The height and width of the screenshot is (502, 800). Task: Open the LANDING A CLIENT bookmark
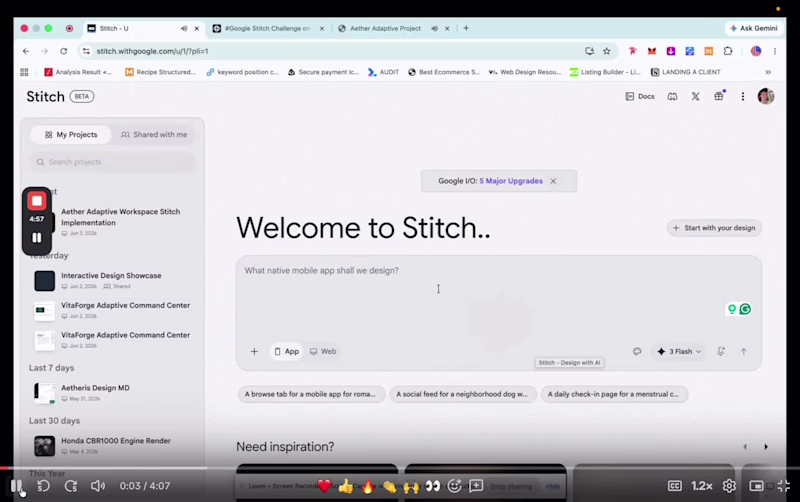click(686, 72)
